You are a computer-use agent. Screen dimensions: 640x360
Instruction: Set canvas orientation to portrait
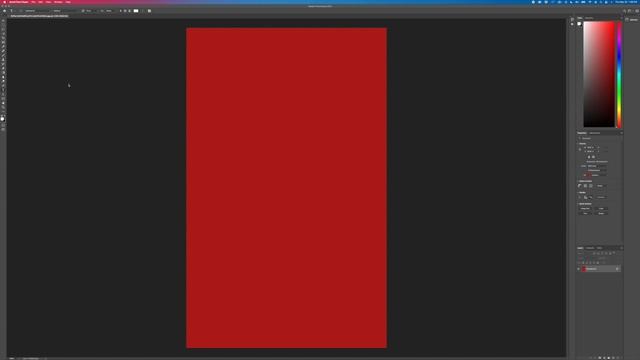pos(589,157)
